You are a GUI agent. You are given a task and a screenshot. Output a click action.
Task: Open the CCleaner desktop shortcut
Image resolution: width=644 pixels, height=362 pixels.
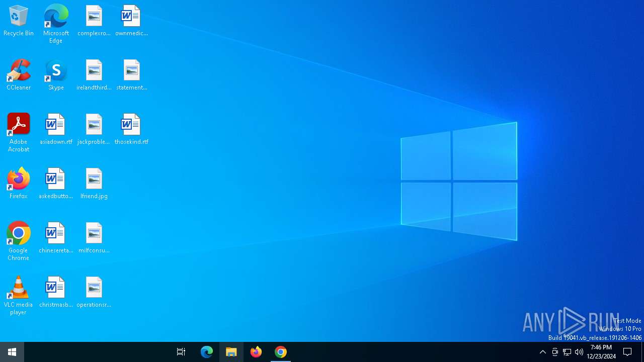[x=19, y=75]
